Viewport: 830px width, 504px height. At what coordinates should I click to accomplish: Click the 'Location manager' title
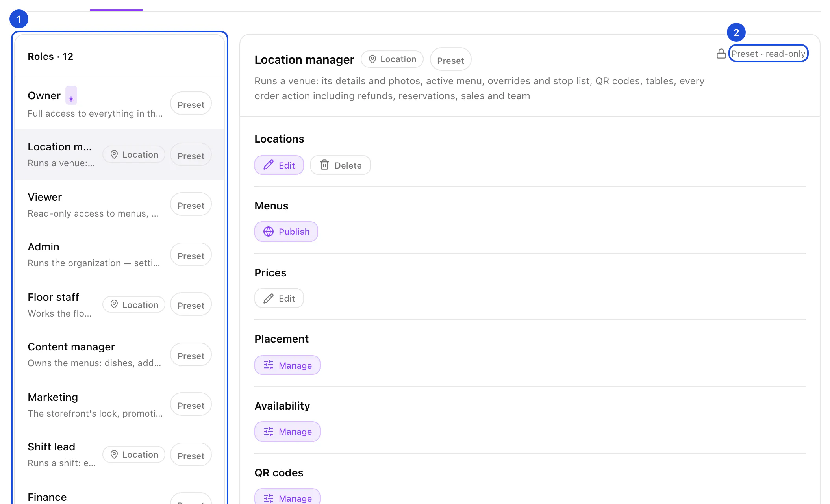point(304,59)
